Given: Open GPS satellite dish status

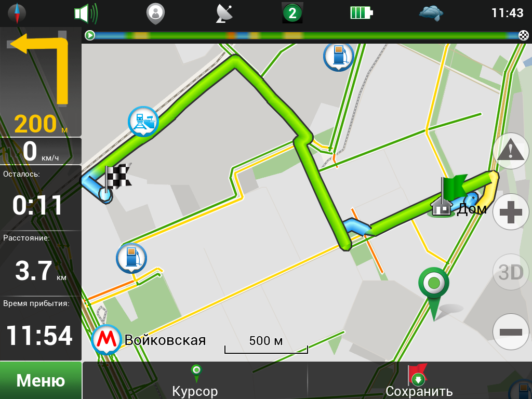Looking at the screenshot, I should (x=224, y=14).
